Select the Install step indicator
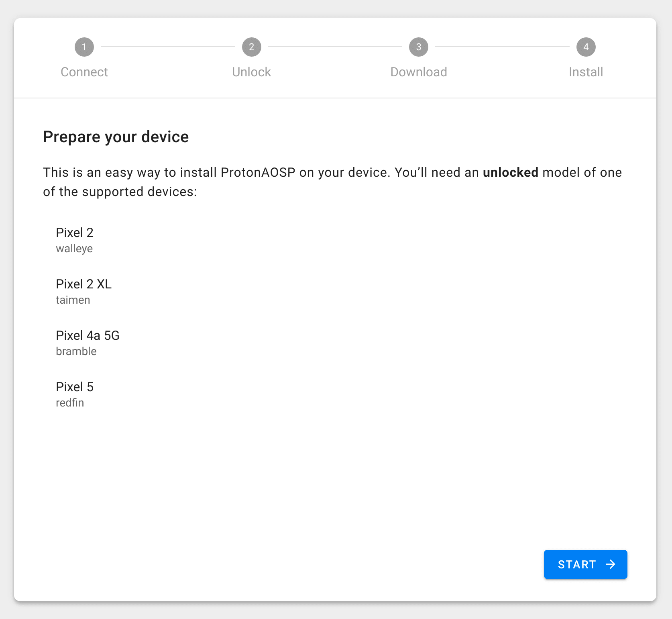 pyautogui.click(x=586, y=72)
